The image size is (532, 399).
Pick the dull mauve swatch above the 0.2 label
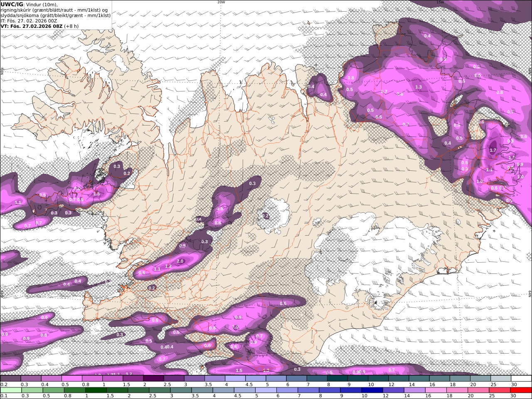point(10,379)
